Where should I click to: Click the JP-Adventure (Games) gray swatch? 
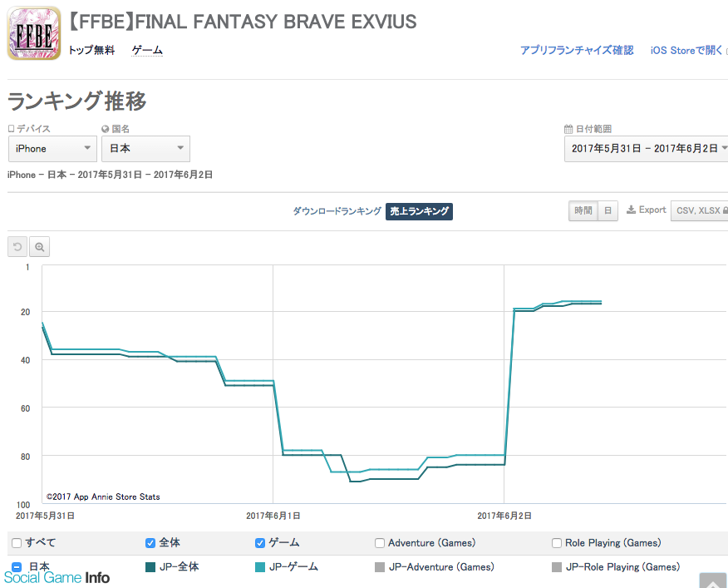380,567
